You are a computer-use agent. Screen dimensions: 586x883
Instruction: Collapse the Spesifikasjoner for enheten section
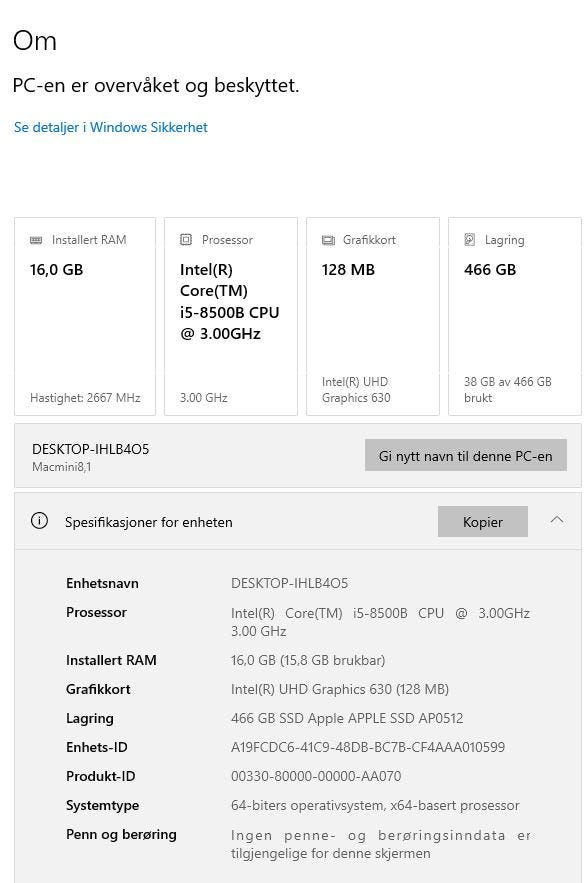[557, 520]
